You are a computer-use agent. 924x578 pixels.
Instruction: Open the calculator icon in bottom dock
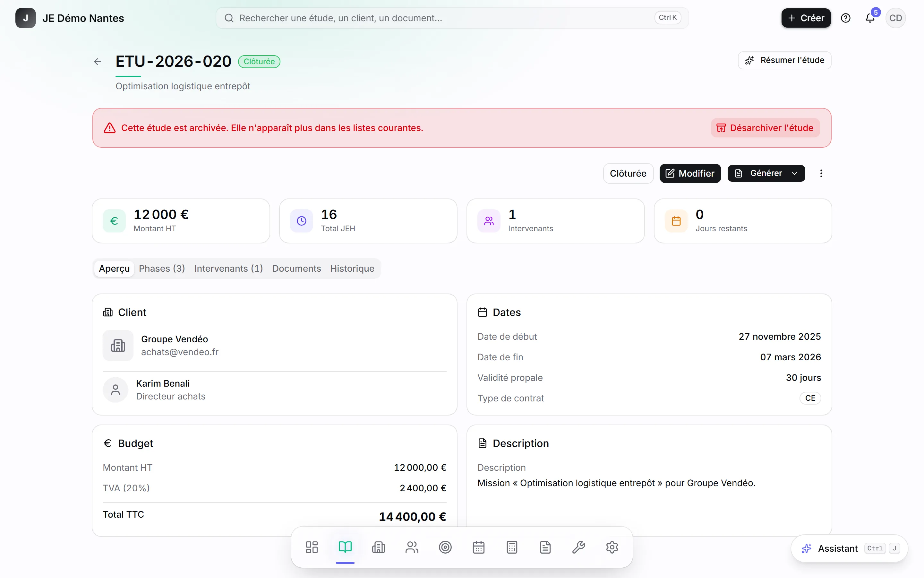click(x=512, y=547)
